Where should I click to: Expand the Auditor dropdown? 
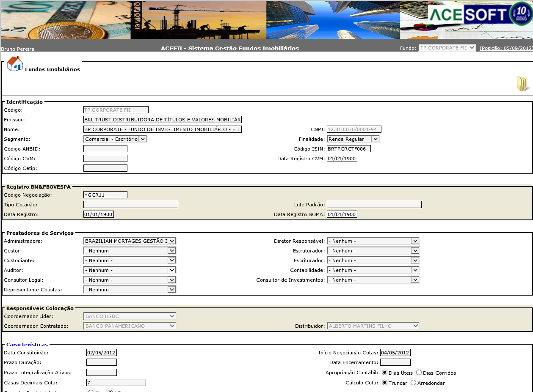(x=130, y=270)
